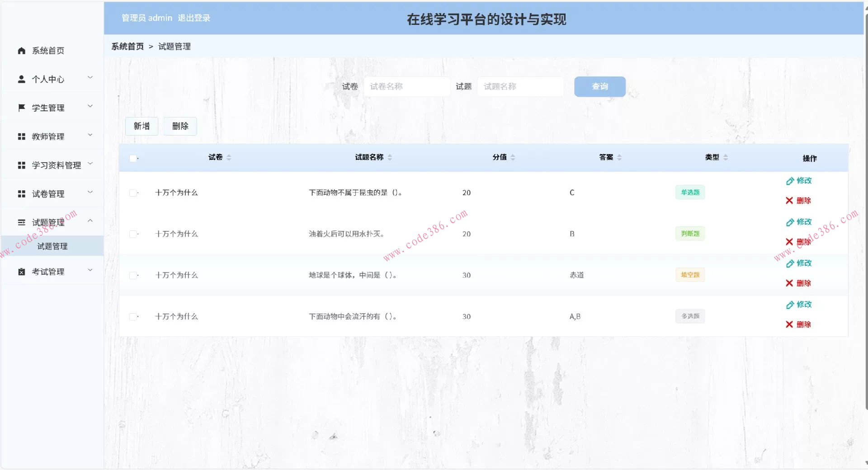This screenshot has height=470, width=868.
Task: Click the 新增 add button
Action: 142,126
